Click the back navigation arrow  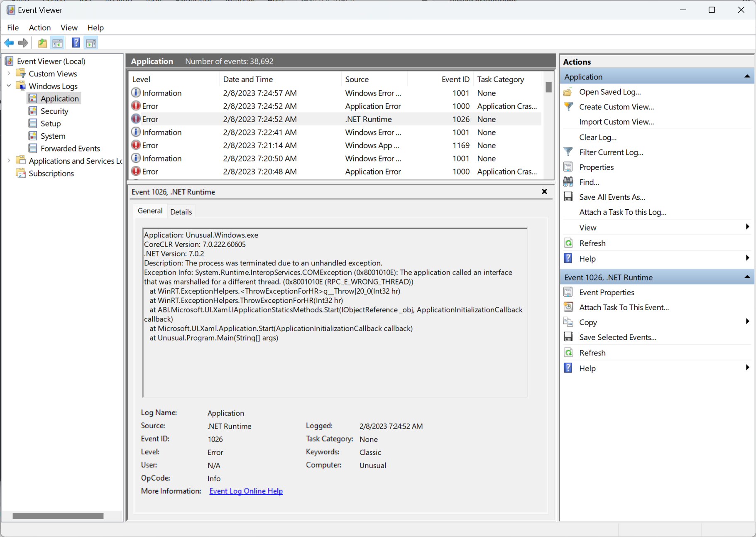pos(9,42)
